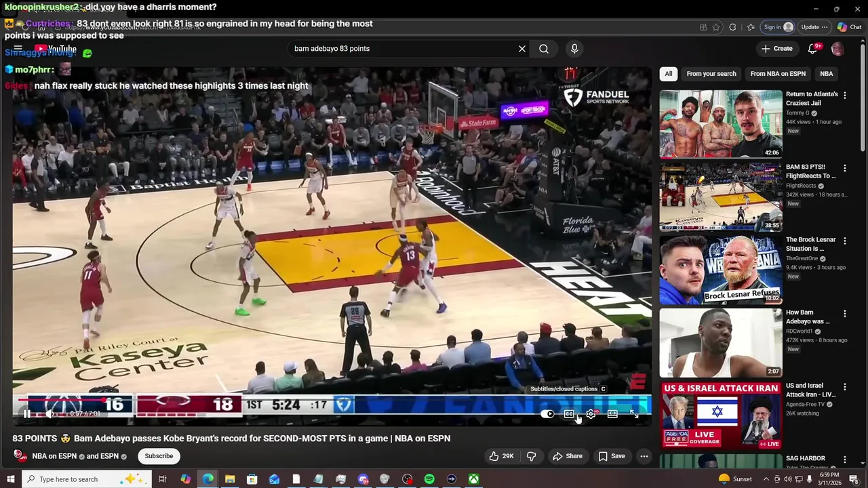Viewport: 868px width, 488px height.
Task: Subscribe to NBA on ESPN
Action: pyautogui.click(x=159, y=456)
